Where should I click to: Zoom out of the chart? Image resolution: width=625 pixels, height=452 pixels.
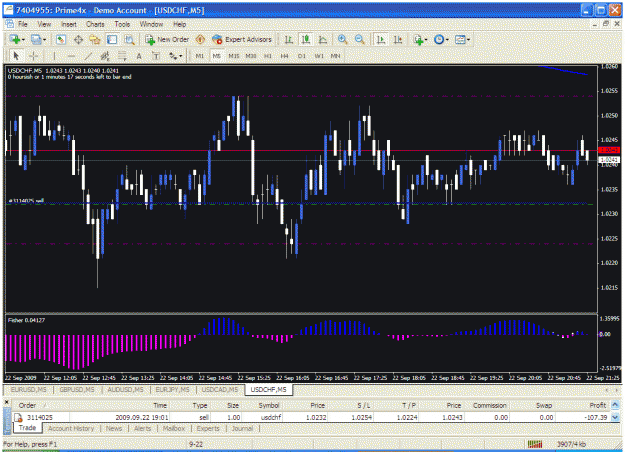[x=360, y=39]
